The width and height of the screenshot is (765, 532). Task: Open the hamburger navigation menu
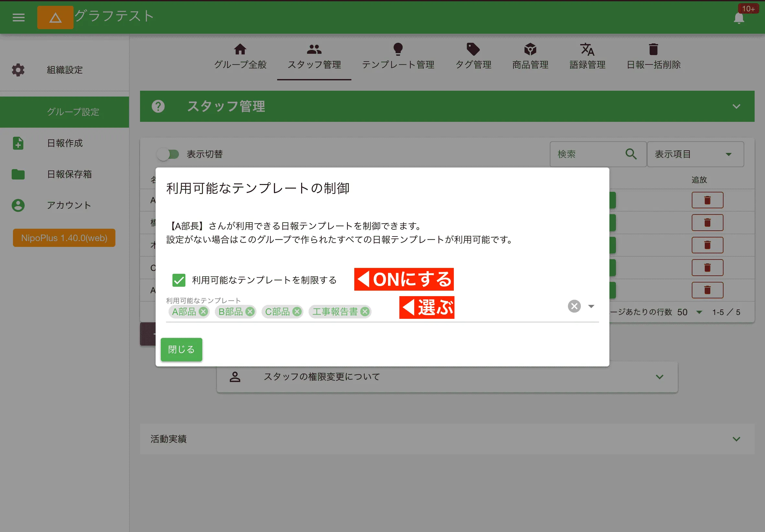(x=18, y=17)
